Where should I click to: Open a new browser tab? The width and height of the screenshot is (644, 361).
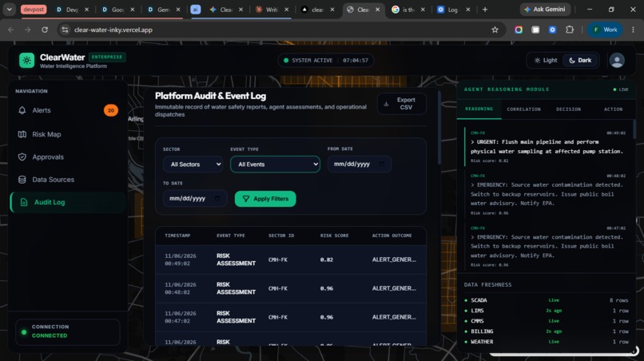[485, 10]
